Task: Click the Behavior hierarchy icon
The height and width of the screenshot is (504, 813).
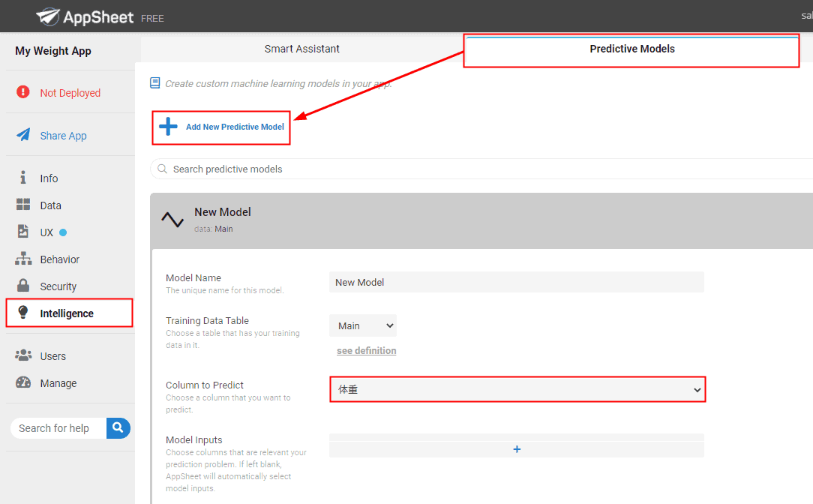Action: coord(22,258)
